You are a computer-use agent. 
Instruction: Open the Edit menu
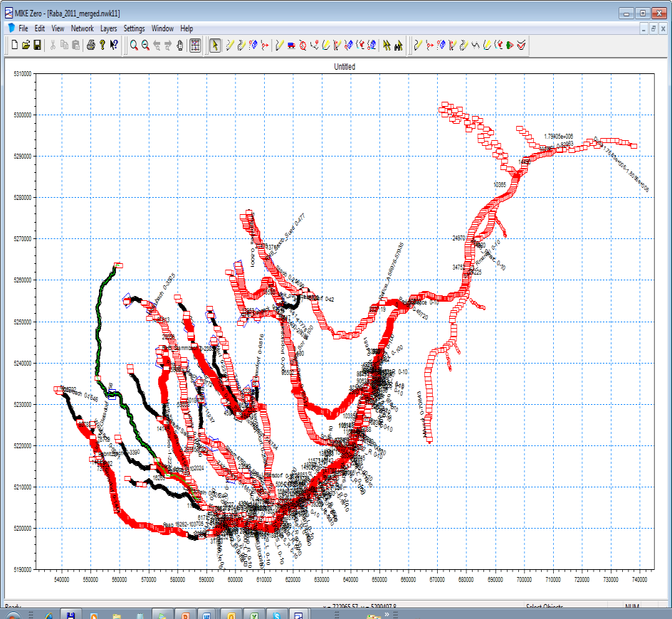[39, 28]
